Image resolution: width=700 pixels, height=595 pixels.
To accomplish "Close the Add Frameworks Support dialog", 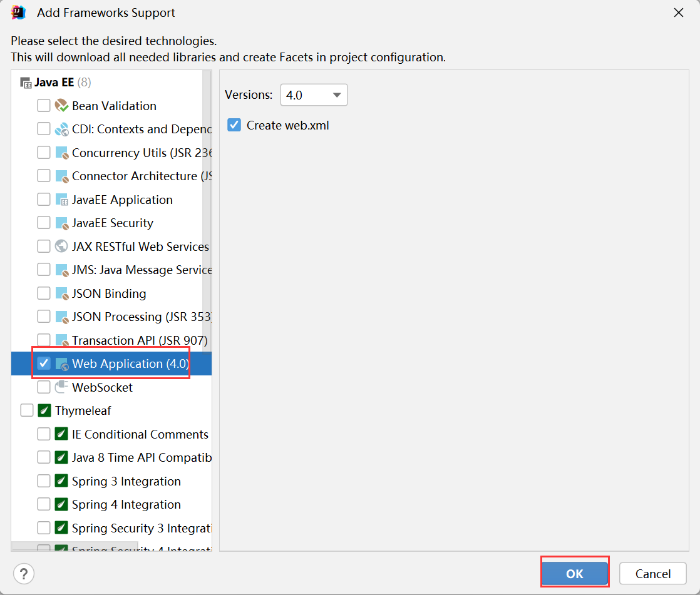I will point(679,13).
